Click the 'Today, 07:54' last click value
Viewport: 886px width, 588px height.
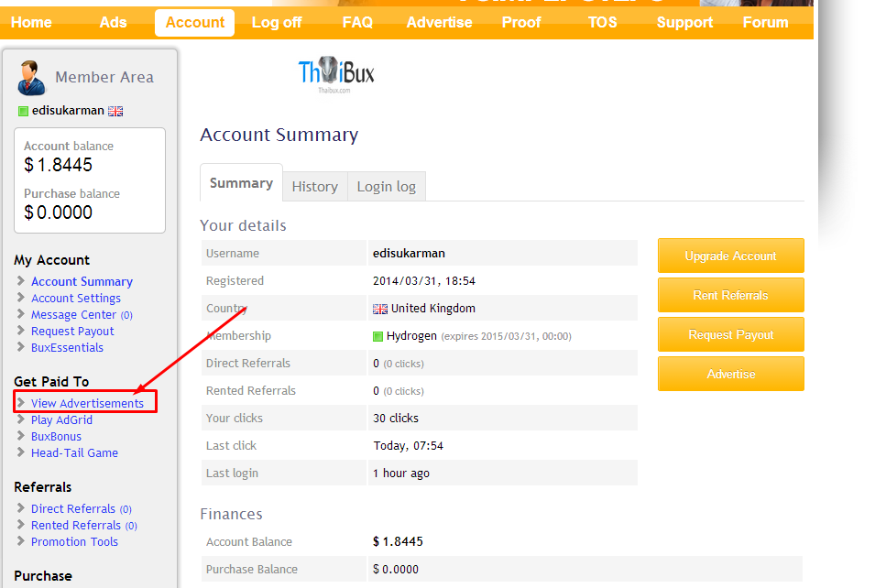(x=408, y=446)
